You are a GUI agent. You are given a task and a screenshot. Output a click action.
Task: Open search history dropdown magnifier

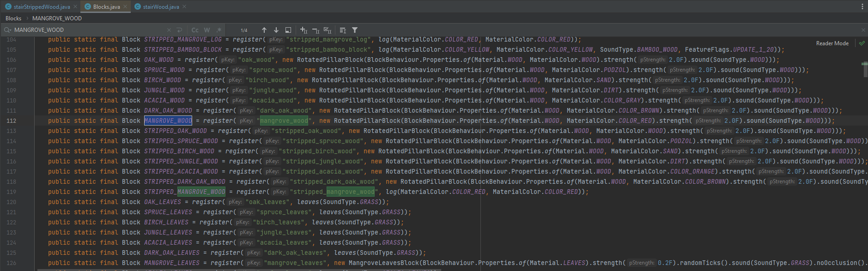pos(7,30)
